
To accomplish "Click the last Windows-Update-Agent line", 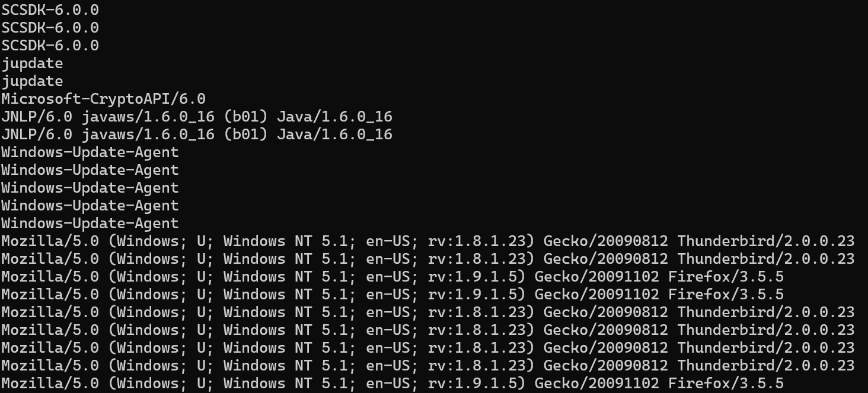I will (90, 223).
